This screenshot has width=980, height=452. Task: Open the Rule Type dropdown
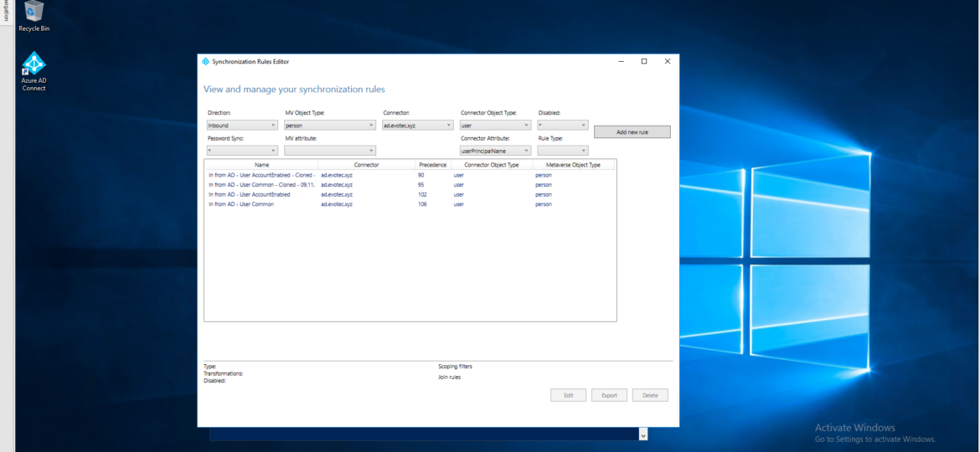coord(563,151)
